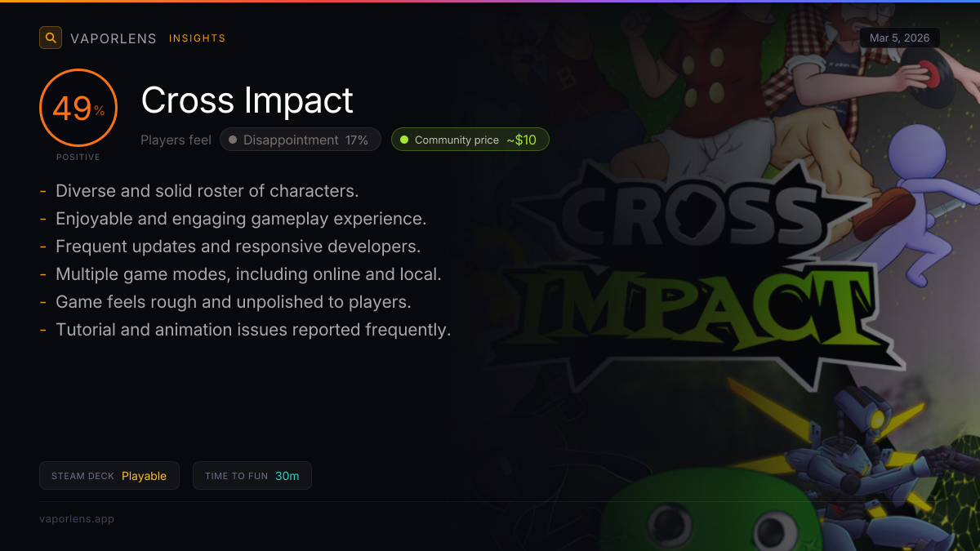This screenshot has width=980, height=551.
Task: Click the Disappointment 17% sentiment pill
Action: [x=301, y=140]
